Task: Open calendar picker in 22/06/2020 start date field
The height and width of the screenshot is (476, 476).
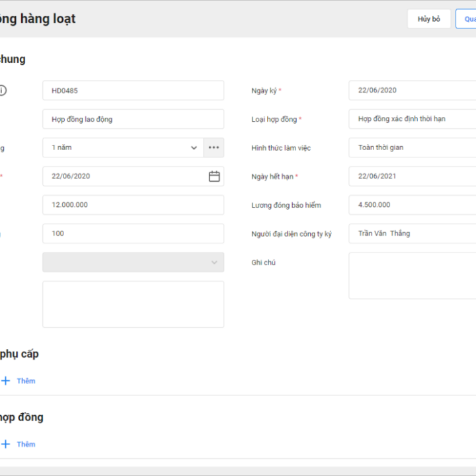Action: coord(214,177)
